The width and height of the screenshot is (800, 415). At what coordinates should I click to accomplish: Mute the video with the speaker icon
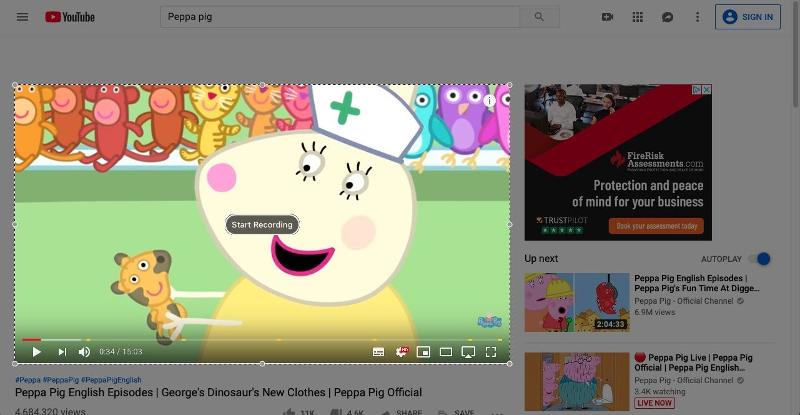pos(84,352)
